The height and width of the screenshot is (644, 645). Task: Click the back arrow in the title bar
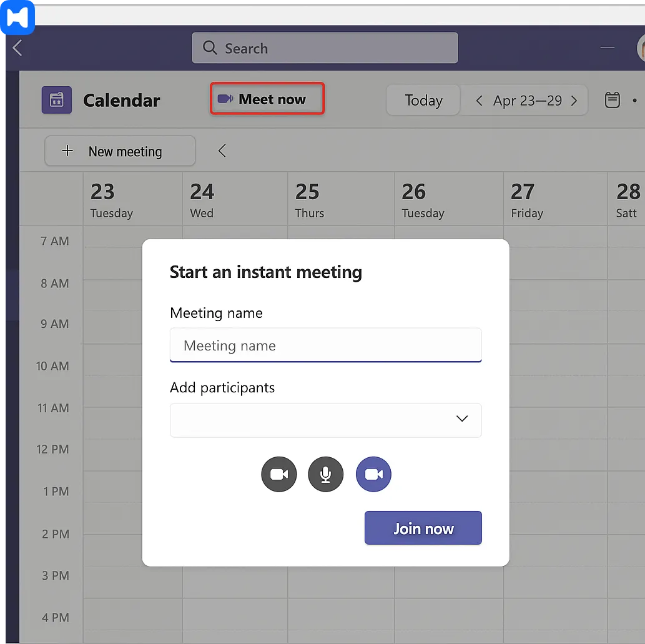coord(17,48)
